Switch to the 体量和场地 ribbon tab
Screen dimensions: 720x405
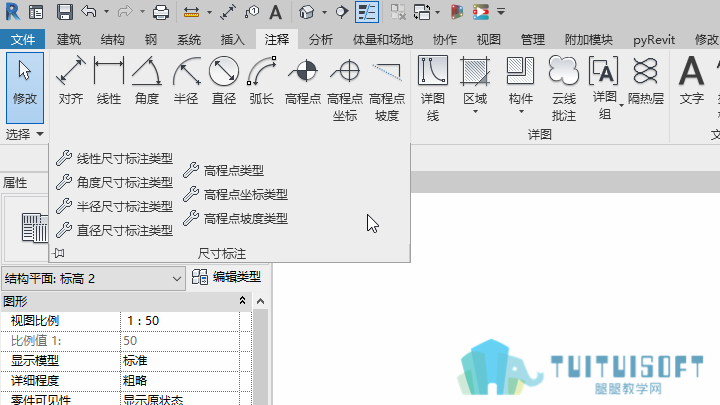pyautogui.click(x=382, y=39)
